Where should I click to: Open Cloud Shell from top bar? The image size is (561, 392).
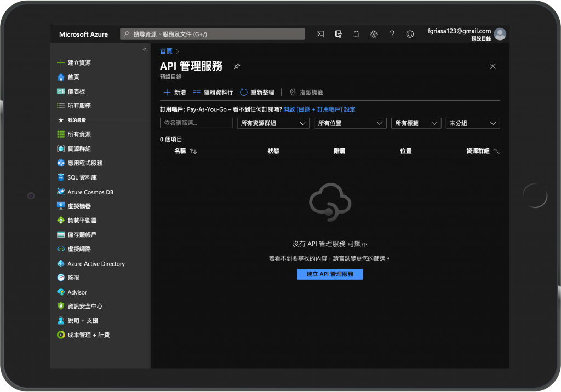click(320, 34)
